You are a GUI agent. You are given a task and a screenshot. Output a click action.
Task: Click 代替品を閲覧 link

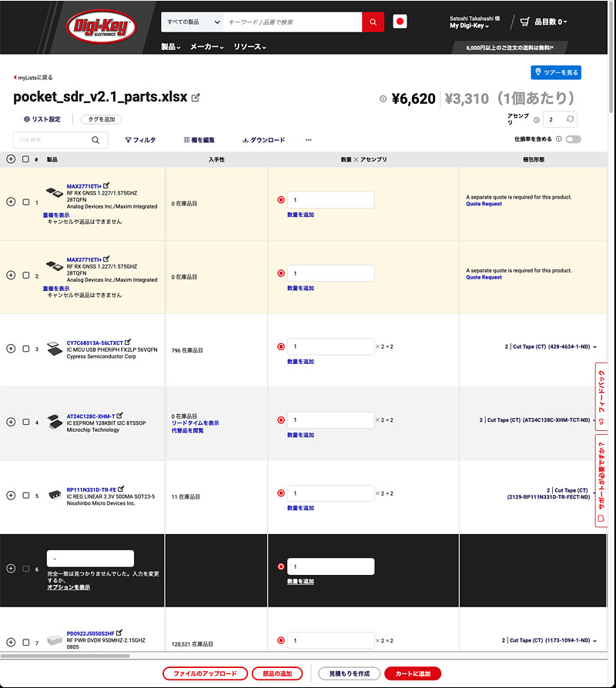click(x=187, y=430)
